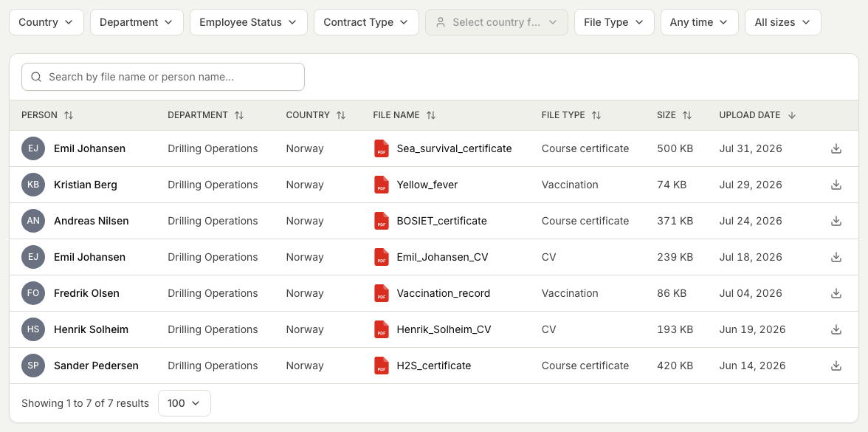Click upload date Jul 31, 2026
The width and height of the screenshot is (868, 432).
(751, 148)
